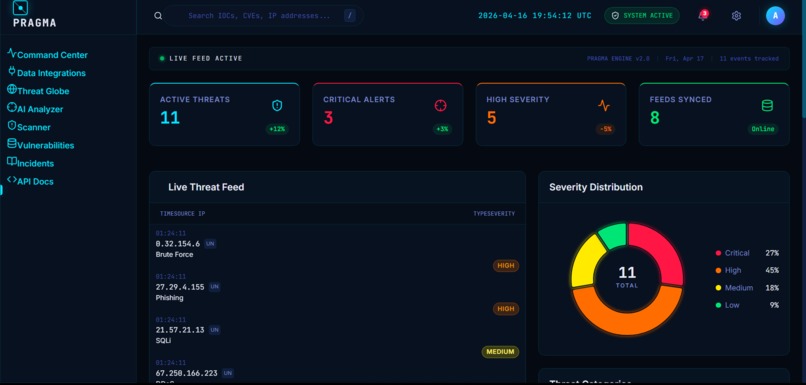Click the red Critical donut segment
This screenshot has height=385, width=806.
[x=662, y=249]
